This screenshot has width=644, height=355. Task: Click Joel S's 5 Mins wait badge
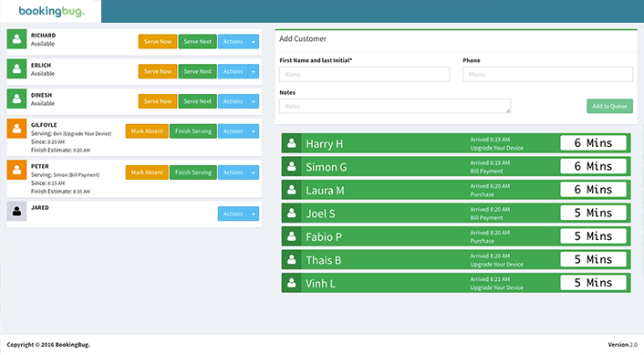click(593, 213)
